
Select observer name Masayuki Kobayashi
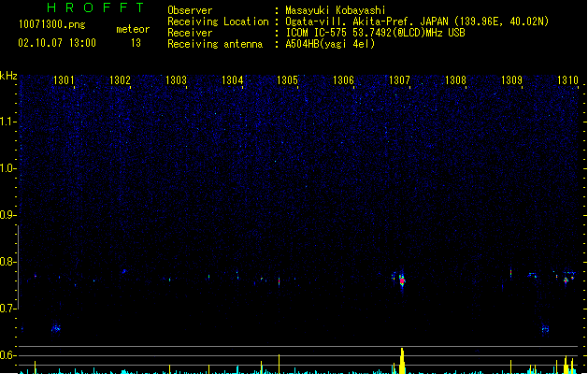(x=336, y=10)
